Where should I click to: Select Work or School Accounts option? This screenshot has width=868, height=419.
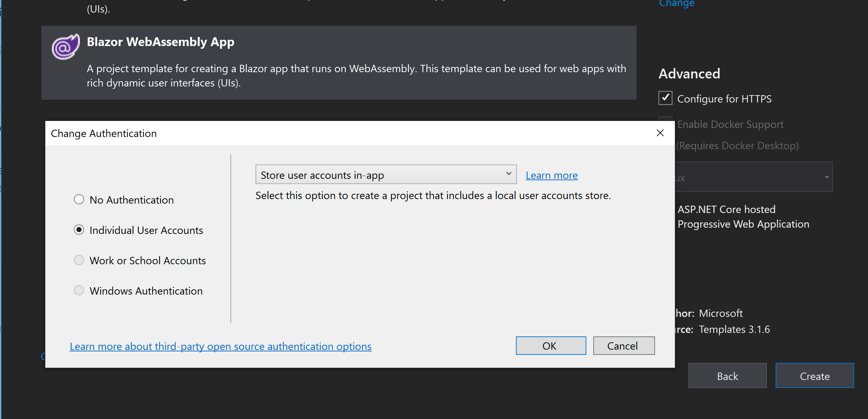point(79,260)
